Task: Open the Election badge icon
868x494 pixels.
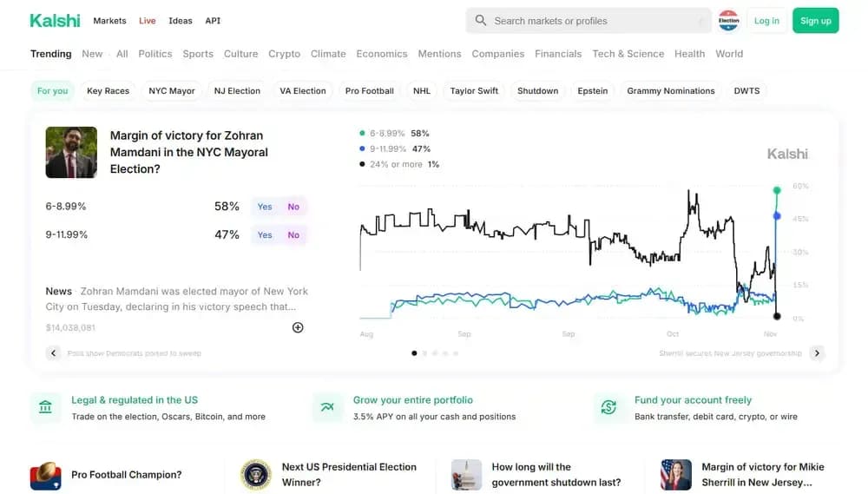Action: click(x=728, y=21)
